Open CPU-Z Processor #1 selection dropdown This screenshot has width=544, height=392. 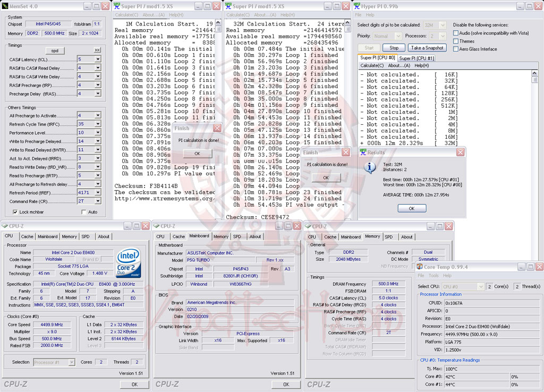[x=72, y=362]
